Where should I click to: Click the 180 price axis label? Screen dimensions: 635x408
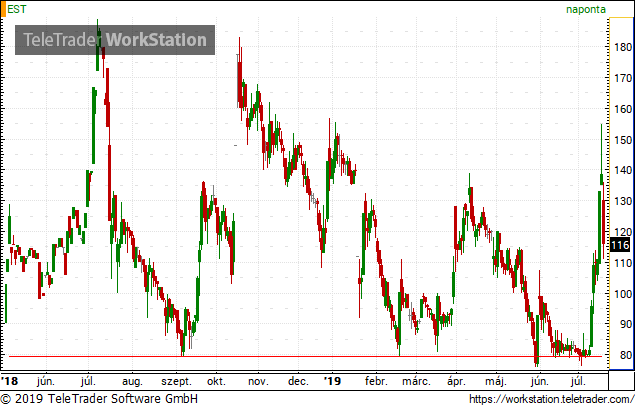[623, 47]
